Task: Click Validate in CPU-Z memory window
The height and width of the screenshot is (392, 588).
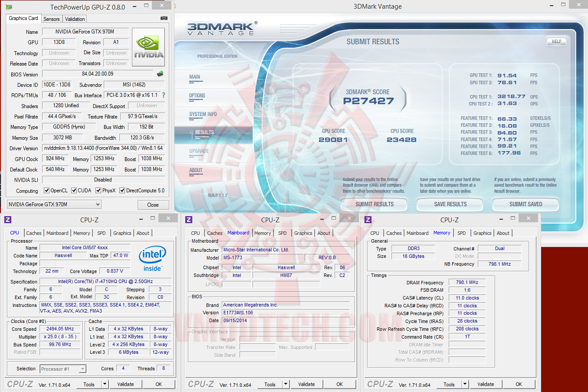Action: [486, 384]
